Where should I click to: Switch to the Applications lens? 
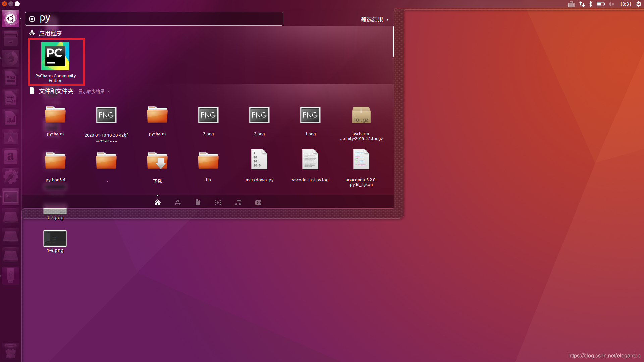178,202
